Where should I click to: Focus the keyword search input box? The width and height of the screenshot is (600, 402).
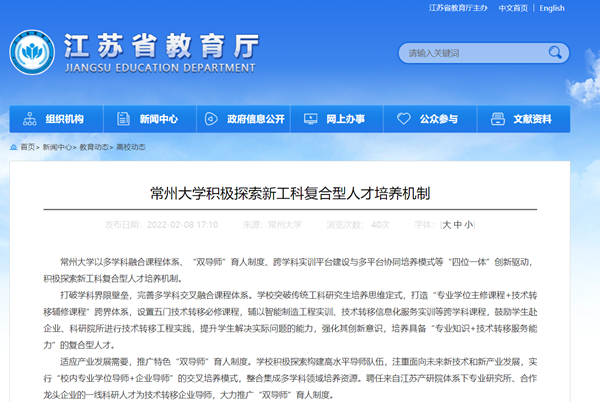[475, 52]
